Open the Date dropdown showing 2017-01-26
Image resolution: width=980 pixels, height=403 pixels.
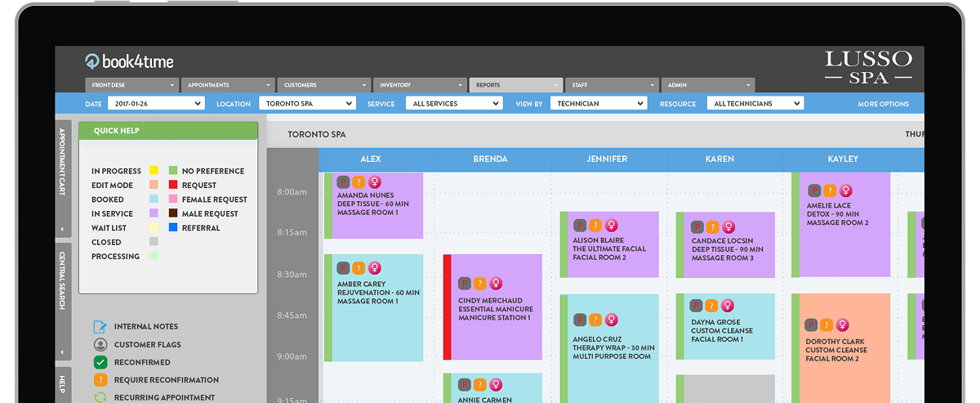tap(155, 104)
